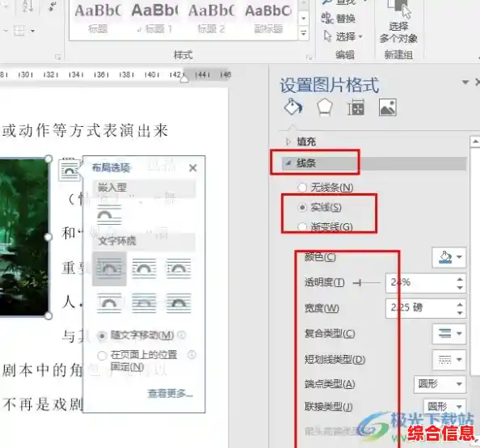Open the Picture tab icon
The height and width of the screenshot is (448, 480).
[388, 108]
